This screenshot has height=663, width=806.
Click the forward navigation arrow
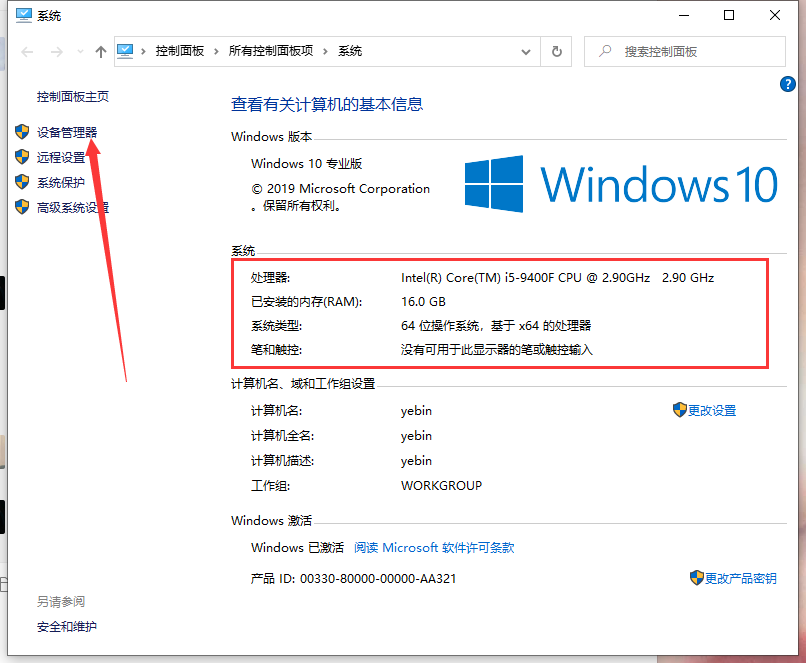click(x=57, y=51)
